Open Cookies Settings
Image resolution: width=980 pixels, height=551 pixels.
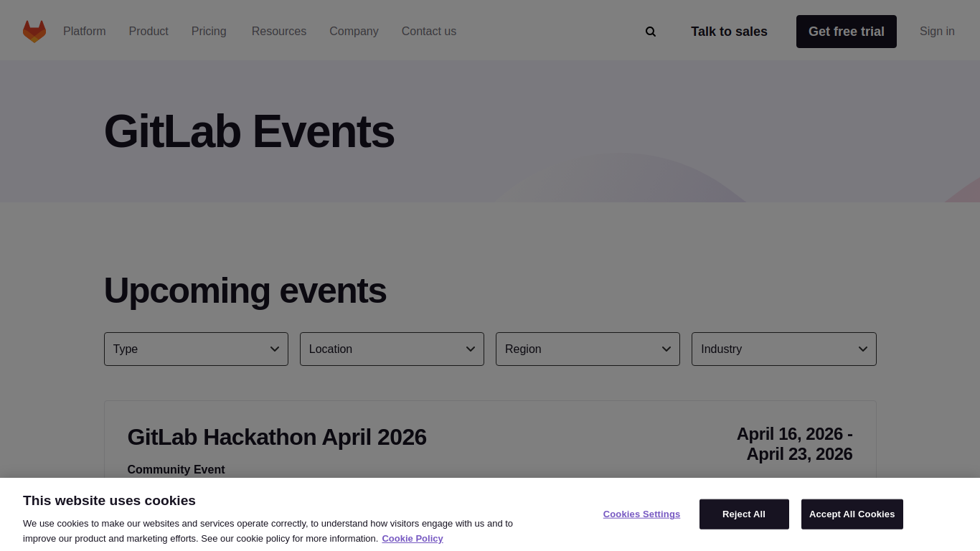click(x=641, y=514)
